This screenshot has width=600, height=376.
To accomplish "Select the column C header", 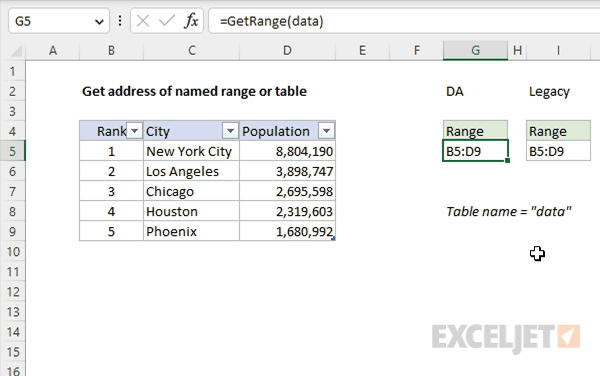I will (192, 50).
